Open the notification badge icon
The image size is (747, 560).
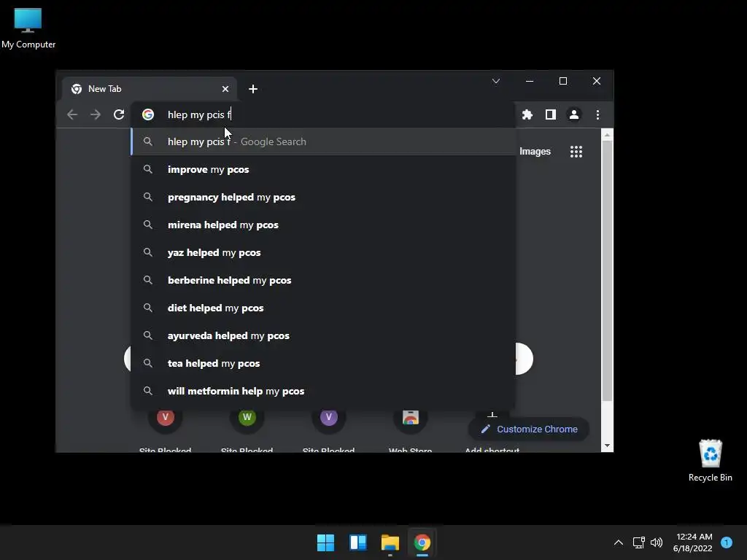tap(726, 542)
